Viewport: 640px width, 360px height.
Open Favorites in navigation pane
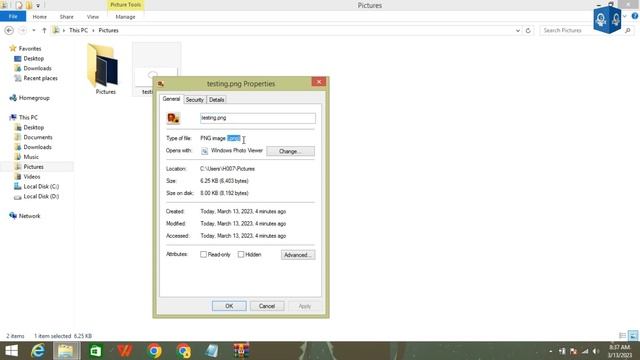(30, 49)
